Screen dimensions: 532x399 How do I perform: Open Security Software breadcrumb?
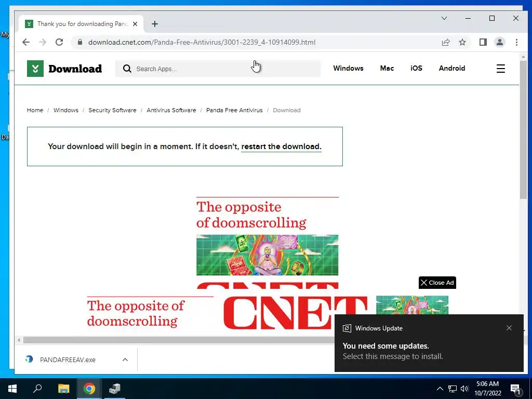[112, 110]
